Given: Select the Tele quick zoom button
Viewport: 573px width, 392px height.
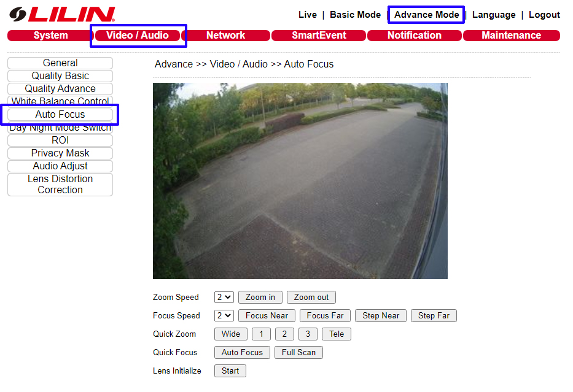Looking at the screenshot, I should [337, 334].
